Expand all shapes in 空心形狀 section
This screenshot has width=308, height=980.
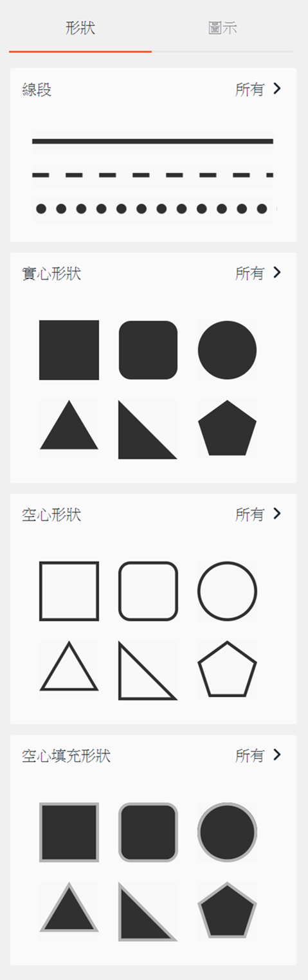click(x=258, y=514)
